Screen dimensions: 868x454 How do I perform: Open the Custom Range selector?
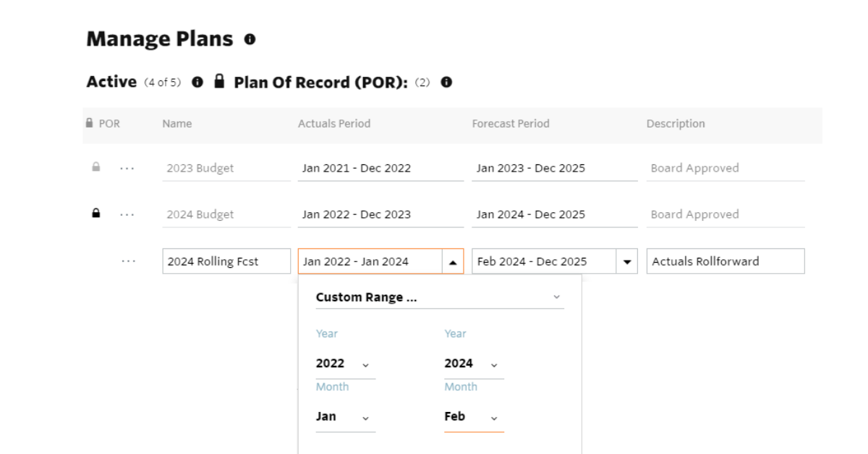(439, 298)
